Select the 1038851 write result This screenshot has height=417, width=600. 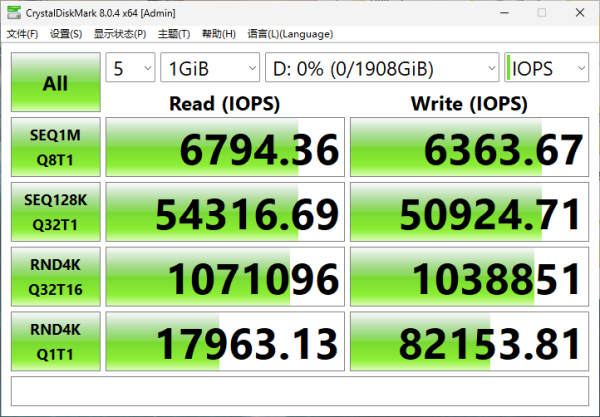click(x=470, y=277)
